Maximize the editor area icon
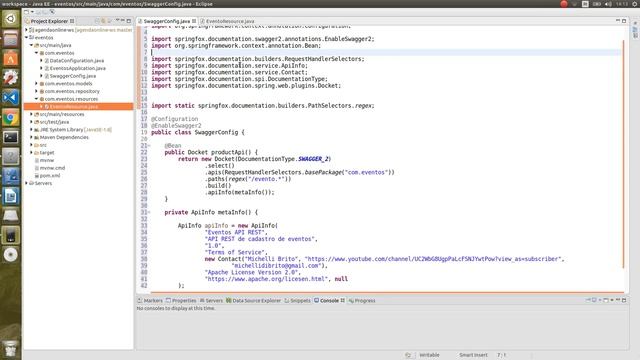The height and width of the screenshot is (360, 640). (x=624, y=21)
